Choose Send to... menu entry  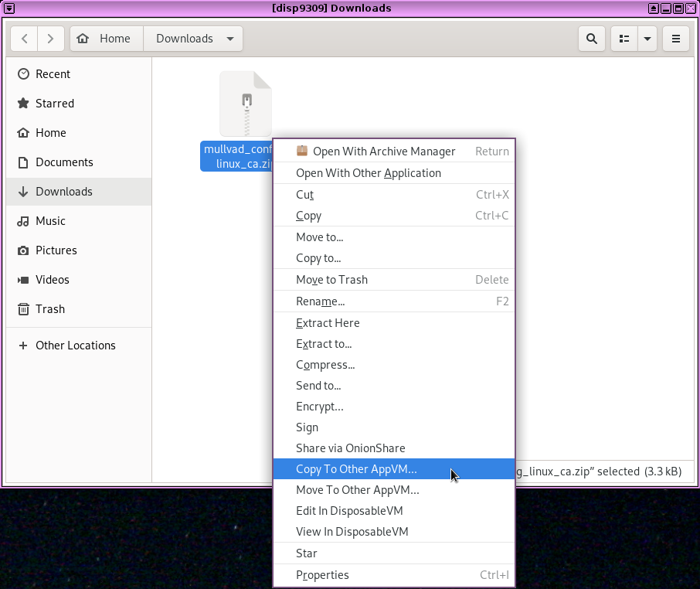[x=394, y=386]
